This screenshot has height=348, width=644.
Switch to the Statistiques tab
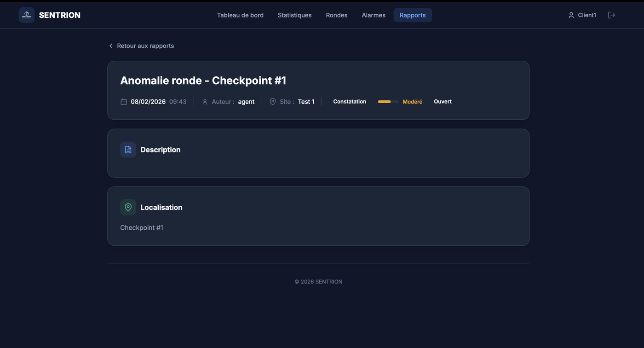[x=295, y=15]
